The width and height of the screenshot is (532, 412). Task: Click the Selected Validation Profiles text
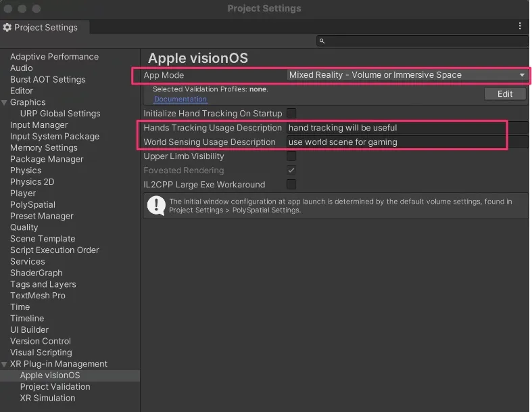(x=210, y=89)
